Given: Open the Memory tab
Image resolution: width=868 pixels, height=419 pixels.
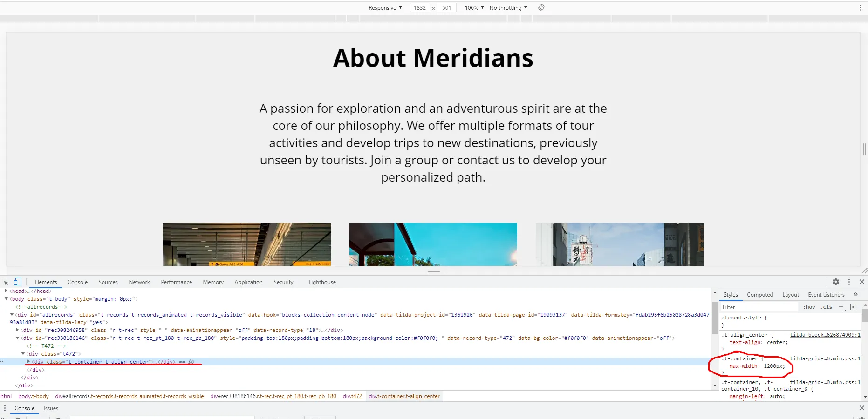Looking at the screenshot, I should point(213,282).
